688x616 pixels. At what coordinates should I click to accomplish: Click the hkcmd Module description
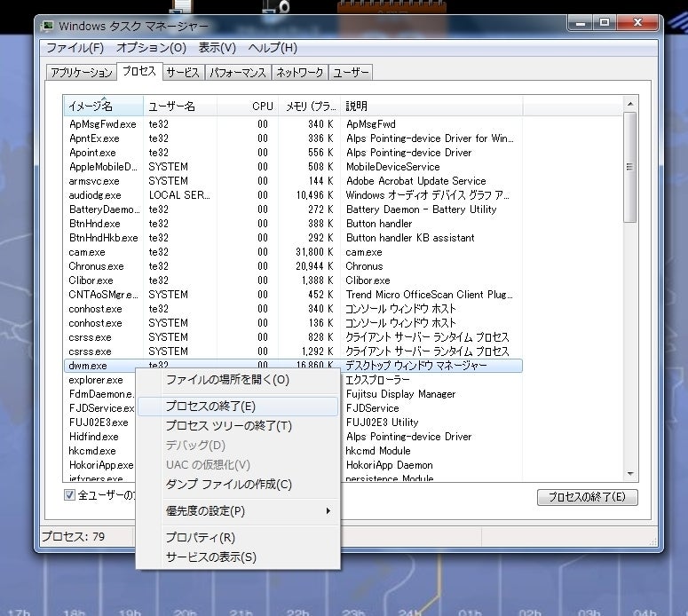(x=378, y=451)
